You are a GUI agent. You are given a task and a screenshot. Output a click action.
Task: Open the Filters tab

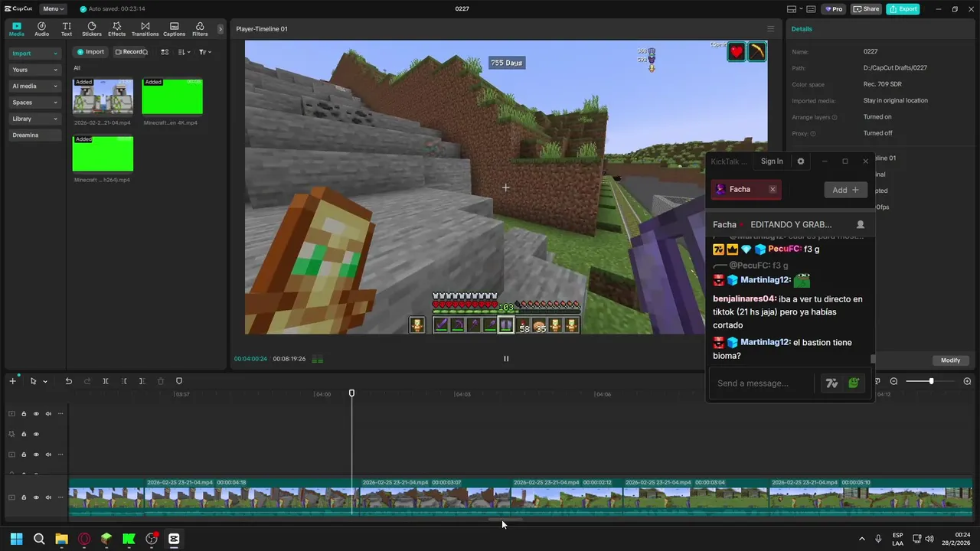pyautogui.click(x=200, y=29)
